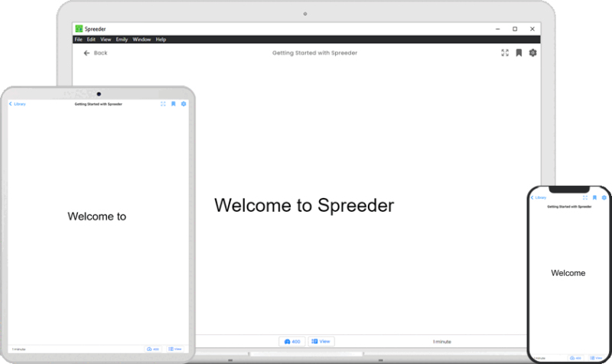Viewport: 612px width, 364px height.
Task: Tap the fullscreen icon on the phone
Action: [584, 197]
